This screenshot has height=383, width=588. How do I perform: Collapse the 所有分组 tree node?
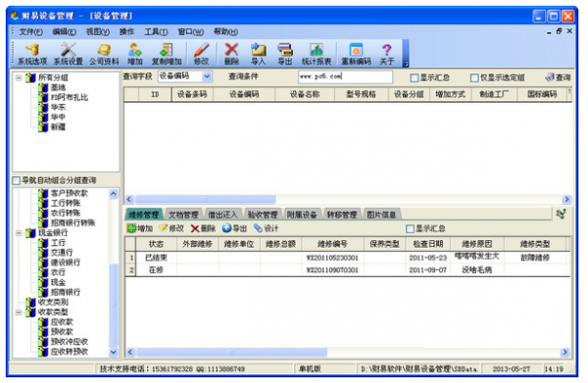click(18, 78)
